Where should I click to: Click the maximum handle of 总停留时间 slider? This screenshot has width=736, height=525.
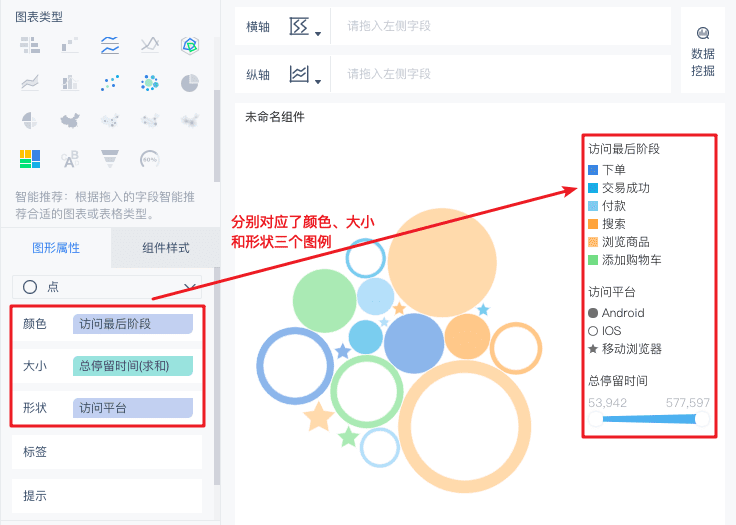tap(702, 419)
